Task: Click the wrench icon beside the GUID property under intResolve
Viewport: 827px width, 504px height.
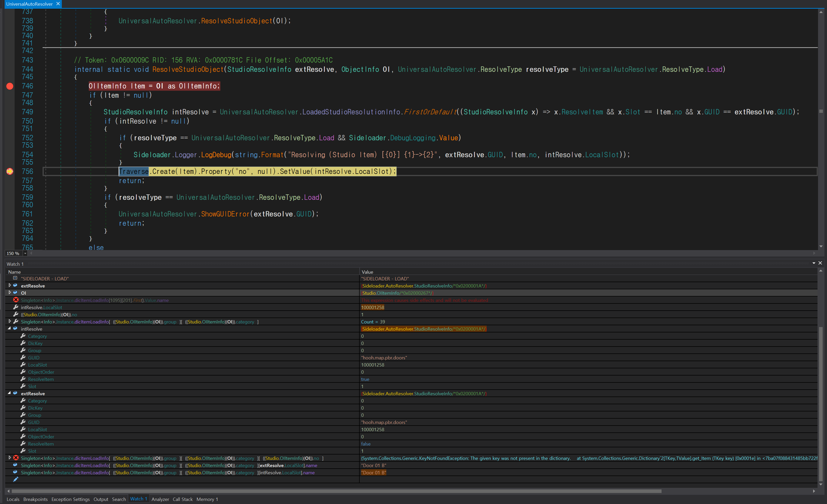Action: pyautogui.click(x=23, y=357)
